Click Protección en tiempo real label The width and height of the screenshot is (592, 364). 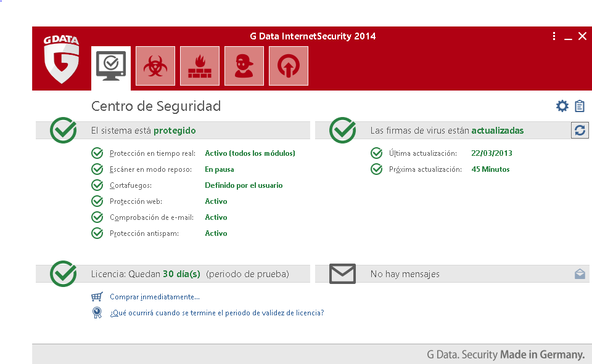[x=152, y=153]
